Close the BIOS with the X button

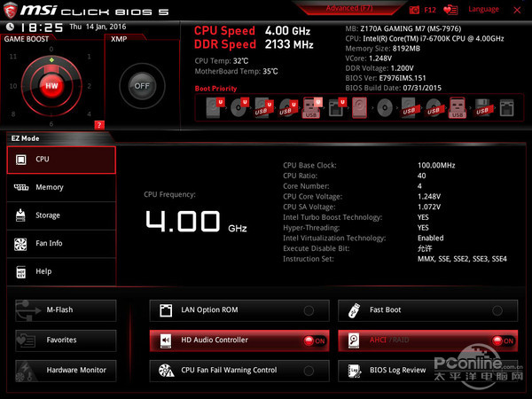click(517, 10)
